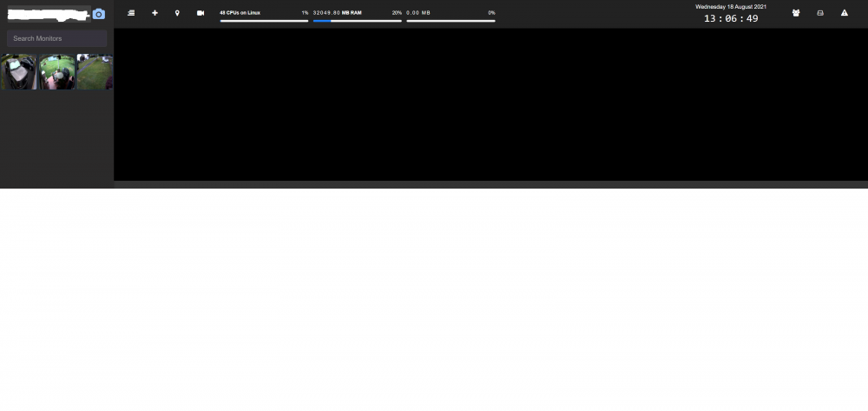Image resolution: width=868 pixels, height=411 pixels.
Task: Open the driveway car camera thumbnail
Action: (19, 72)
